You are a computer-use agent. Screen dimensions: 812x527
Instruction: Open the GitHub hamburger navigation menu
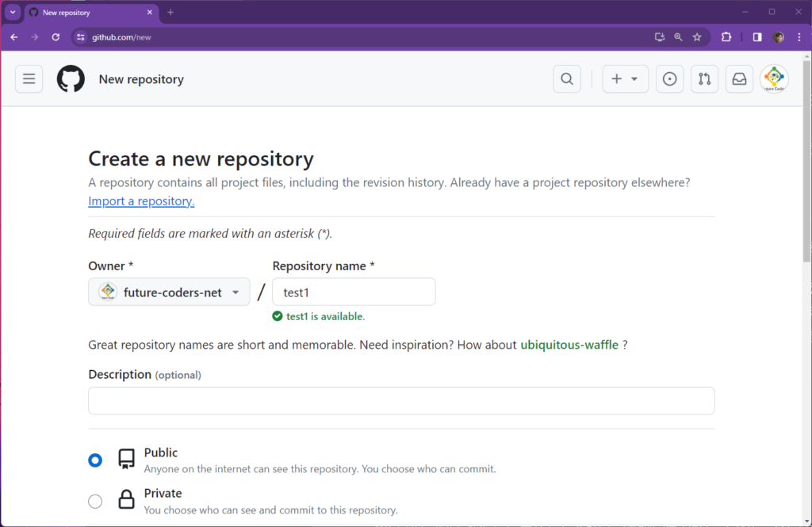29,79
